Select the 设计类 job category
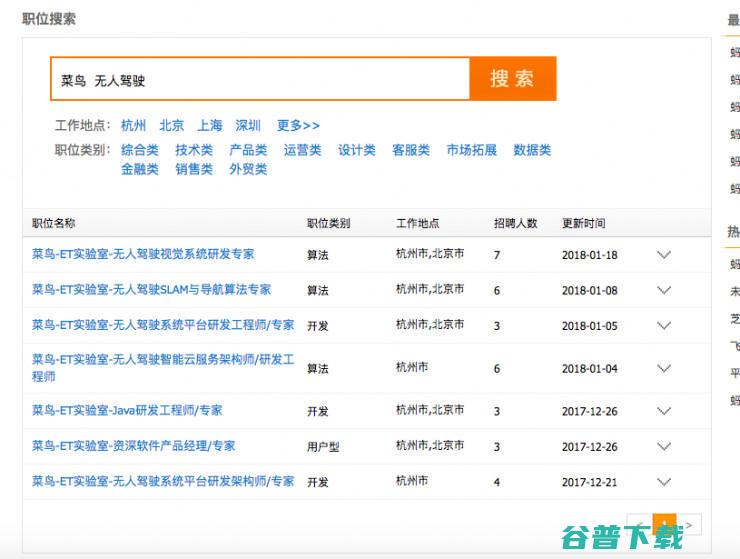740x559 pixels. click(357, 150)
